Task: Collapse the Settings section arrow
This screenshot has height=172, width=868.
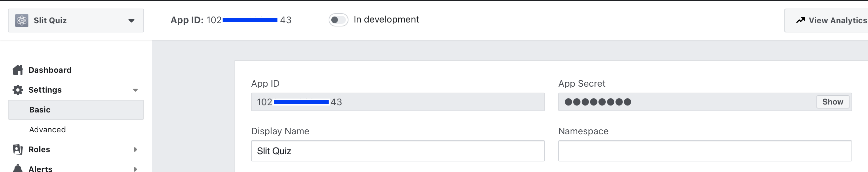Action: click(135, 90)
